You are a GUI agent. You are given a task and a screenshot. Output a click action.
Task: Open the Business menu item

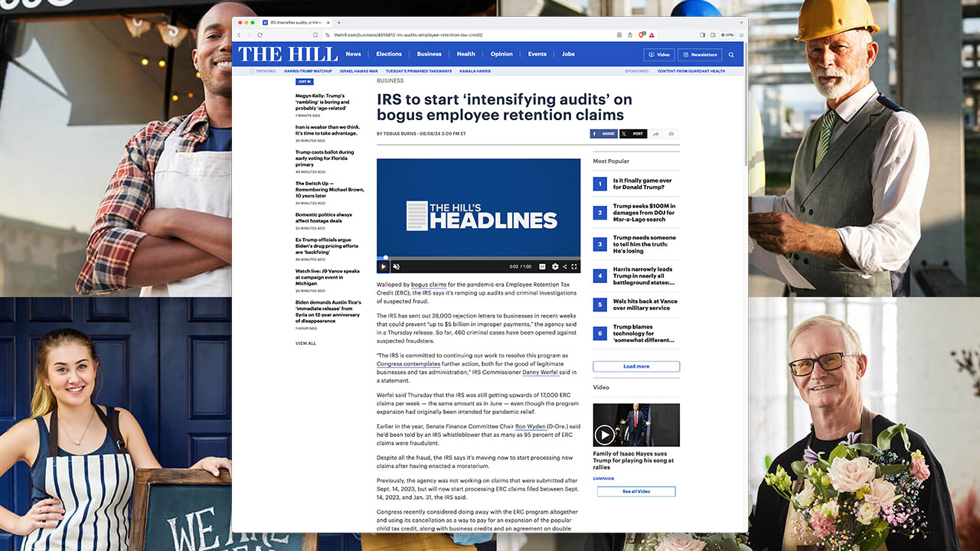coord(430,54)
